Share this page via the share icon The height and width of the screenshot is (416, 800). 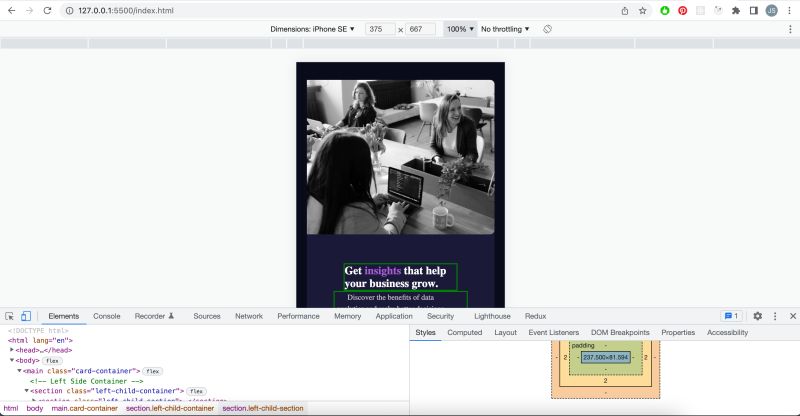click(624, 10)
